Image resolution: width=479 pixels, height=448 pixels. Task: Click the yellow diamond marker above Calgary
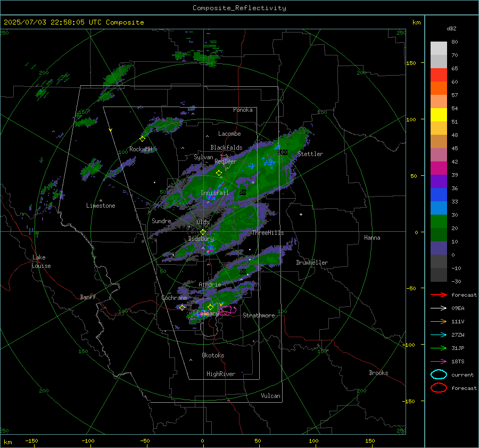click(x=210, y=307)
